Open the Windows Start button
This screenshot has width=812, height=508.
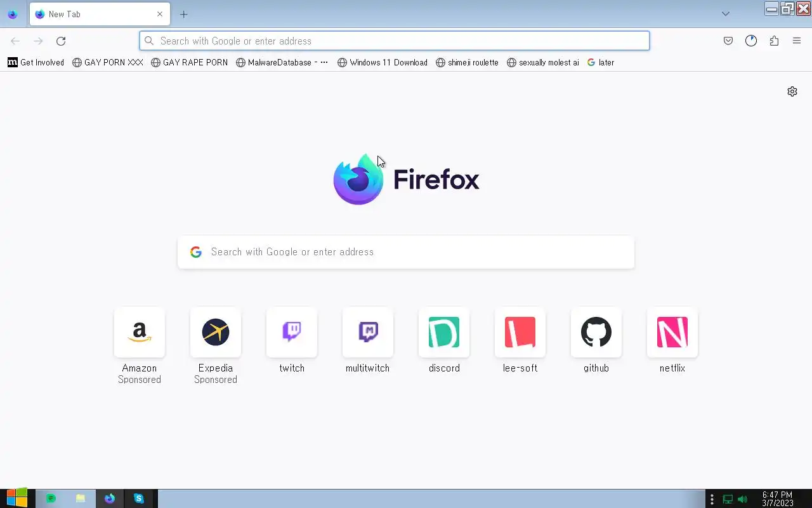click(17, 498)
